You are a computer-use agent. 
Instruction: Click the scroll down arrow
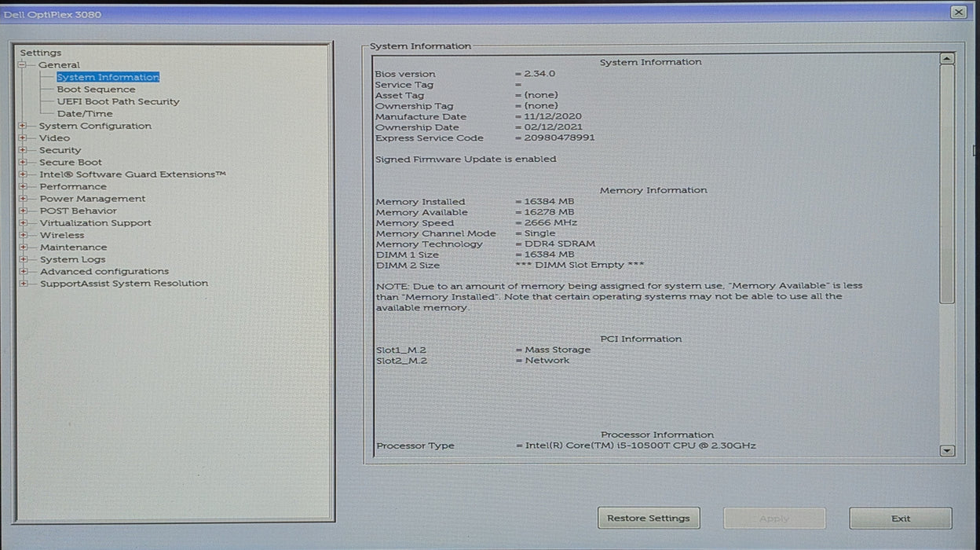tap(947, 450)
